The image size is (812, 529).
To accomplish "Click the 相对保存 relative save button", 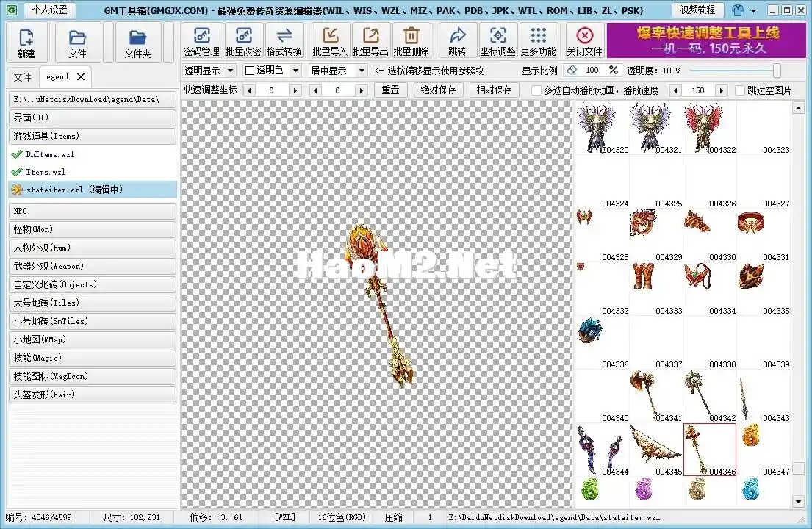I will [494, 90].
